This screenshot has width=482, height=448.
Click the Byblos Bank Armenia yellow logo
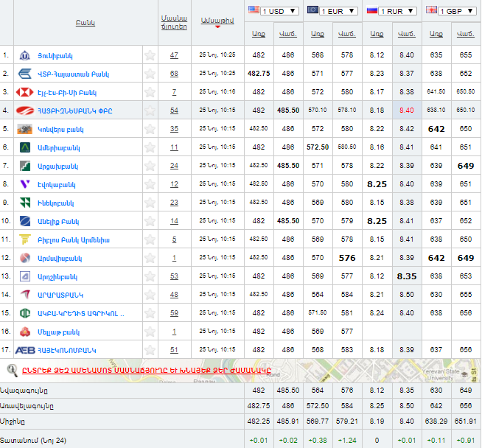point(24,239)
